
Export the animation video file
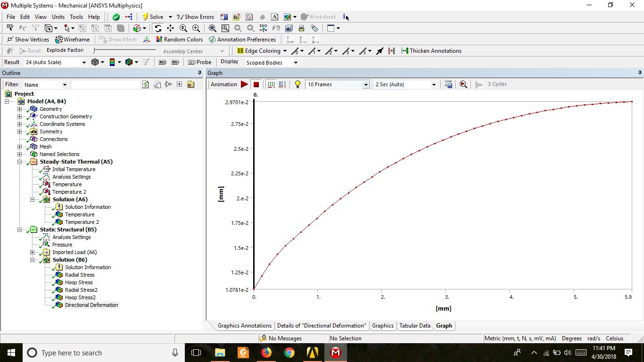[x=448, y=84]
